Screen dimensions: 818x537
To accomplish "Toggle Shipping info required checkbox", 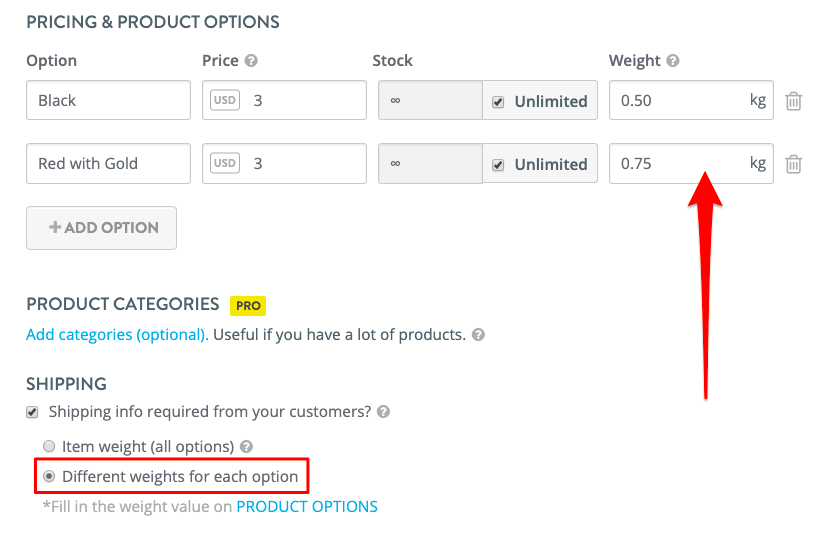I will click(32, 412).
